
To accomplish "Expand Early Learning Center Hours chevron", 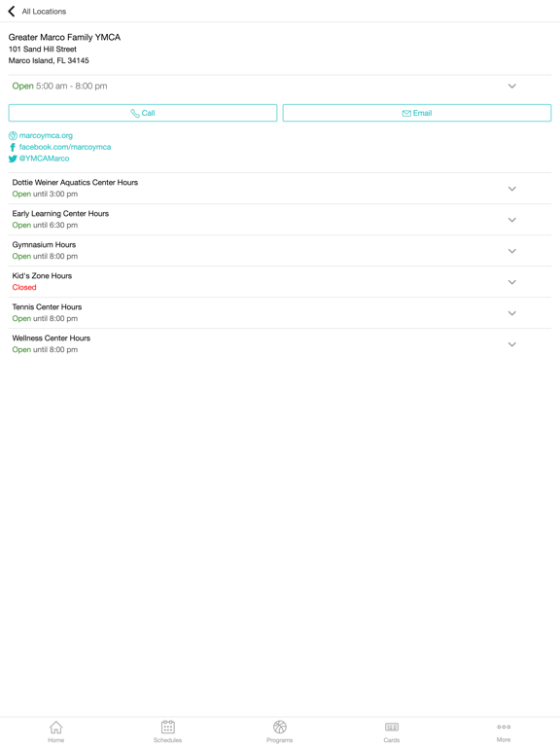I will 512,220.
